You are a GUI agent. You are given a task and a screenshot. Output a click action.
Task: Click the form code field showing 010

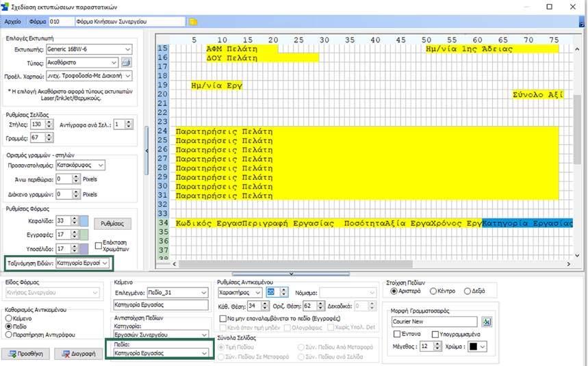(x=62, y=22)
